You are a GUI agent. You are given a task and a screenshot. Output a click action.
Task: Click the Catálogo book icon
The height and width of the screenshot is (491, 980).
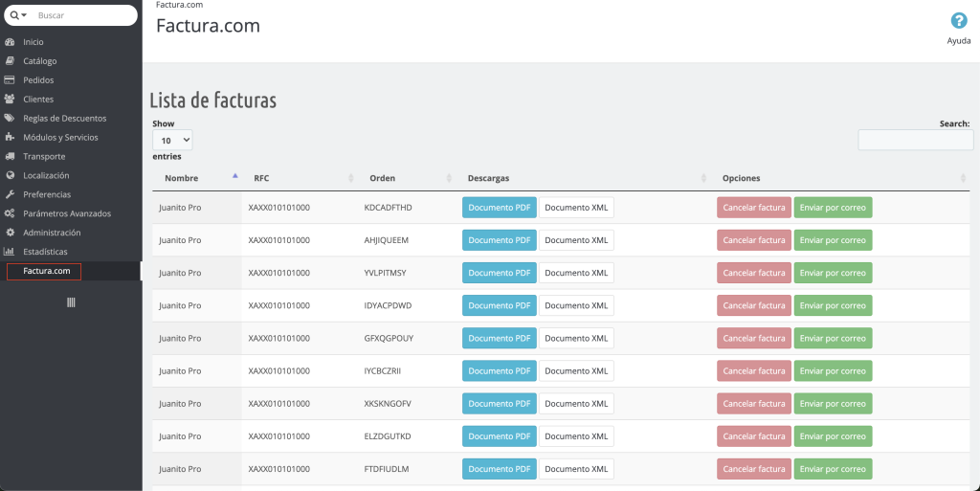tap(10, 60)
